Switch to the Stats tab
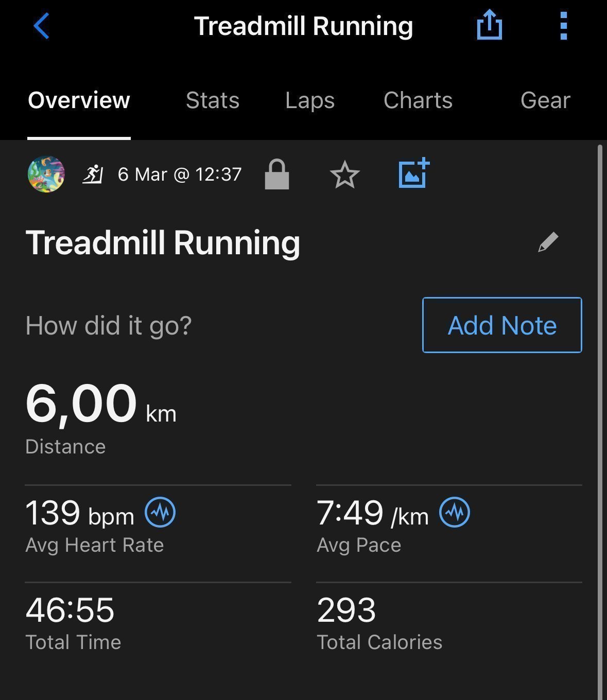The image size is (607, 700). click(213, 100)
